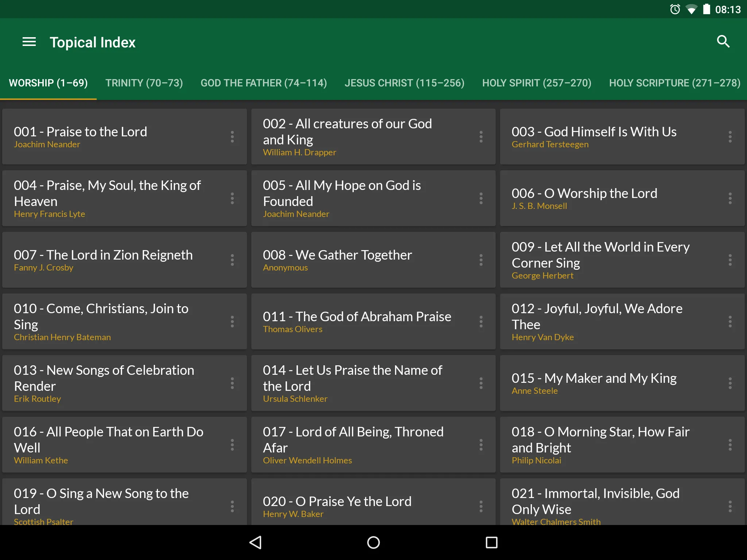This screenshot has height=560, width=747.
Task: Open hymn 014 Let Us Praise the Name
Action: coord(373,383)
